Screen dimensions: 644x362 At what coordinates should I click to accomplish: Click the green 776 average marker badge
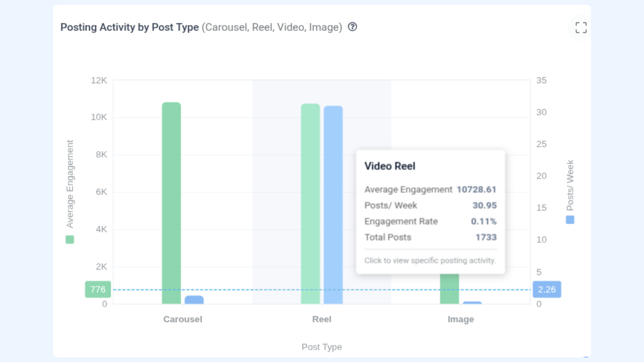pyautogui.click(x=98, y=289)
